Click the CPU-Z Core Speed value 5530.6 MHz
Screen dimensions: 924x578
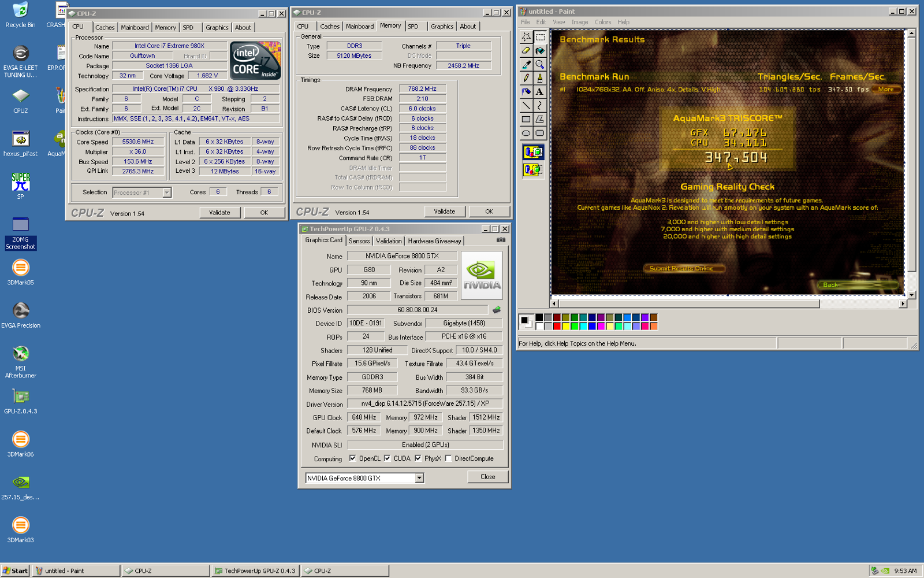pyautogui.click(x=138, y=142)
